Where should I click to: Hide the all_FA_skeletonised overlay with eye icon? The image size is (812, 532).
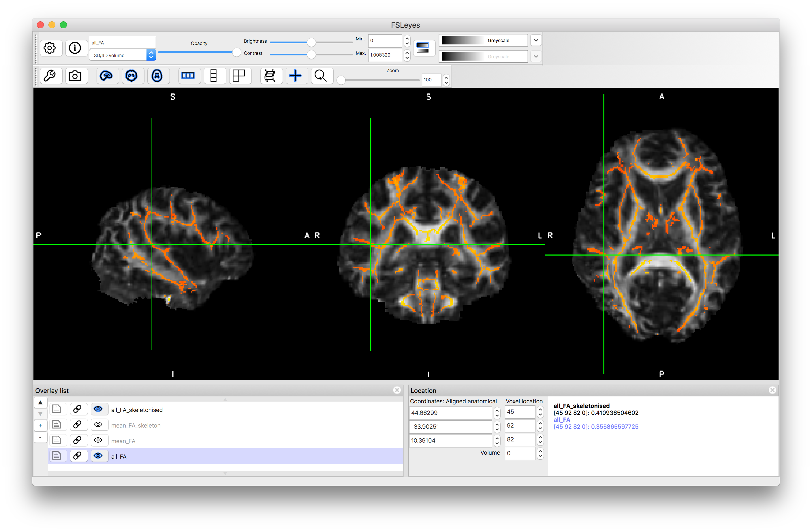pos(98,409)
